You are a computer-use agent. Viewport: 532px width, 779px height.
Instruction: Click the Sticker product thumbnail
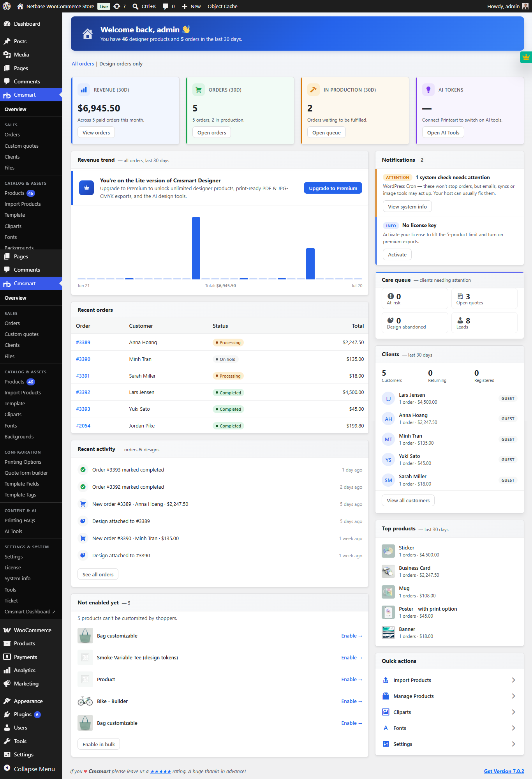[x=388, y=551]
